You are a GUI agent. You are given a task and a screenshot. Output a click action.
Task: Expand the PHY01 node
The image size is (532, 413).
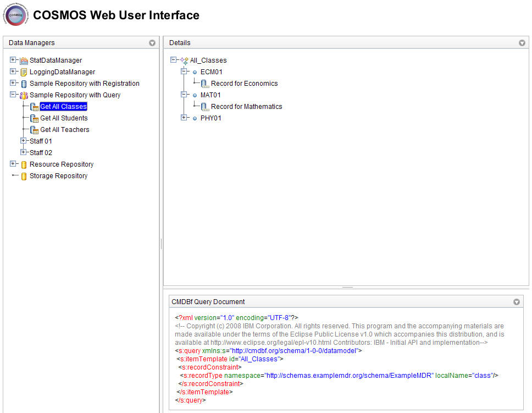184,118
